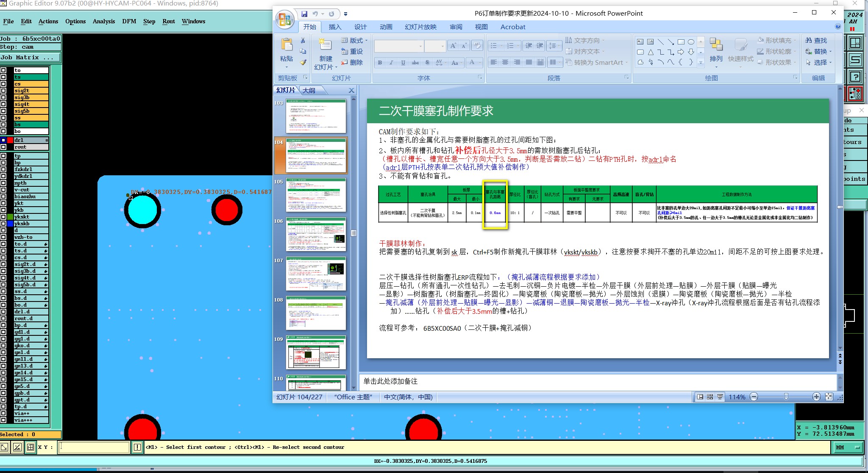868x473 pixels.
Task: Toggle the checkbox for the sig2t layer
Action: pos(3,91)
